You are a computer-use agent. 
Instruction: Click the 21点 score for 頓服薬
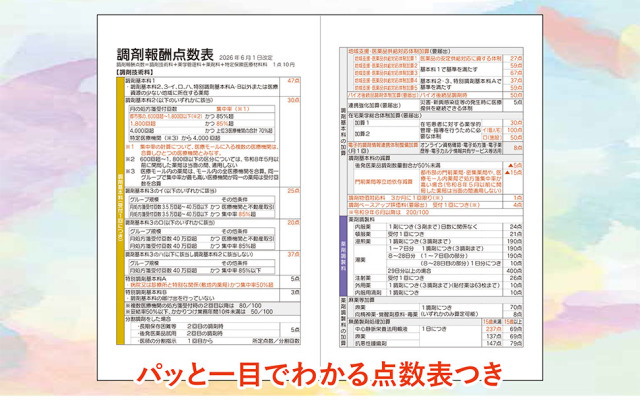pos(516,234)
